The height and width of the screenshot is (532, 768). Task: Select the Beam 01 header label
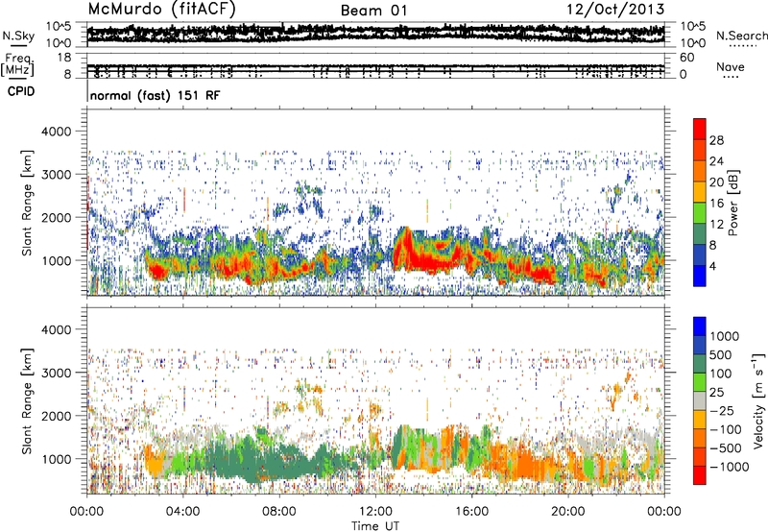[x=373, y=11]
